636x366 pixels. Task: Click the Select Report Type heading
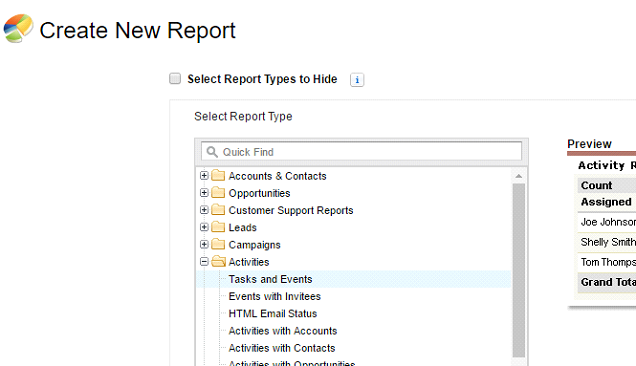pos(243,116)
